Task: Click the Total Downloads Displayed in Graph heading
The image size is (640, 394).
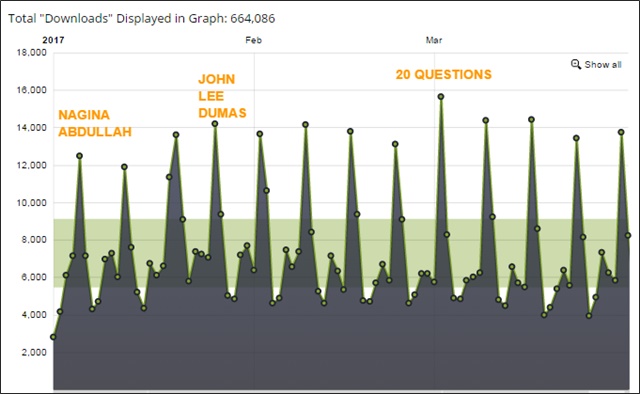Action: 142,19
